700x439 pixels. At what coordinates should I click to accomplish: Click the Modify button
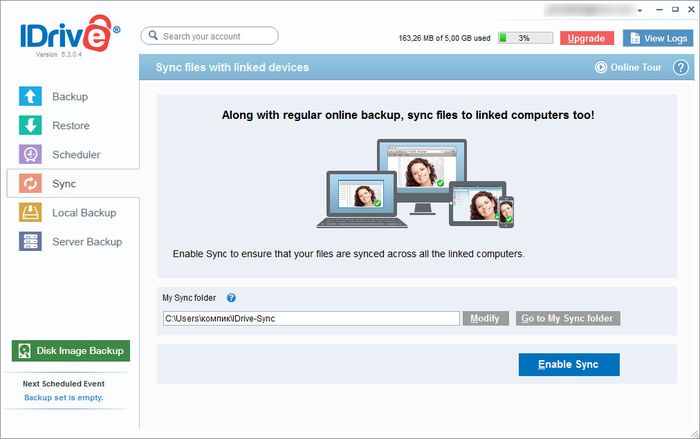tap(485, 318)
